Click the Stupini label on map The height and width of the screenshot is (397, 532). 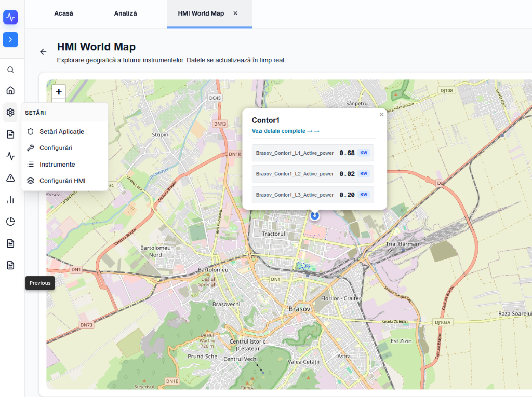click(x=161, y=135)
